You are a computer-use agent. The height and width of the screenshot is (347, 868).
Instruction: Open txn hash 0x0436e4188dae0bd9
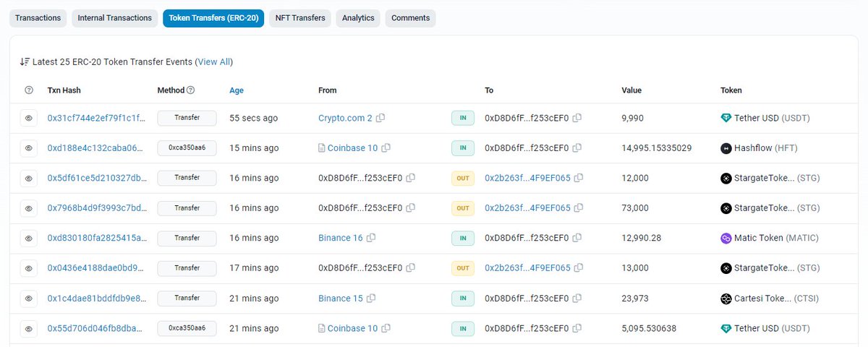tap(97, 268)
